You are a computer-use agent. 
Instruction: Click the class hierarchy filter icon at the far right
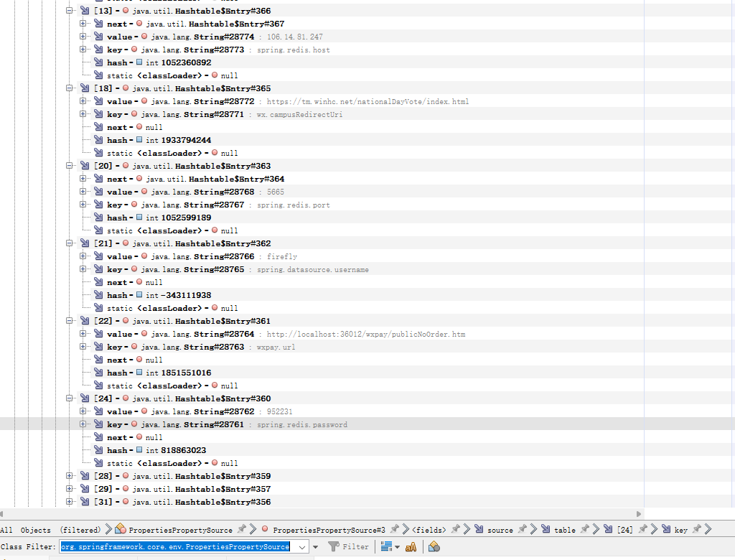coord(433,547)
